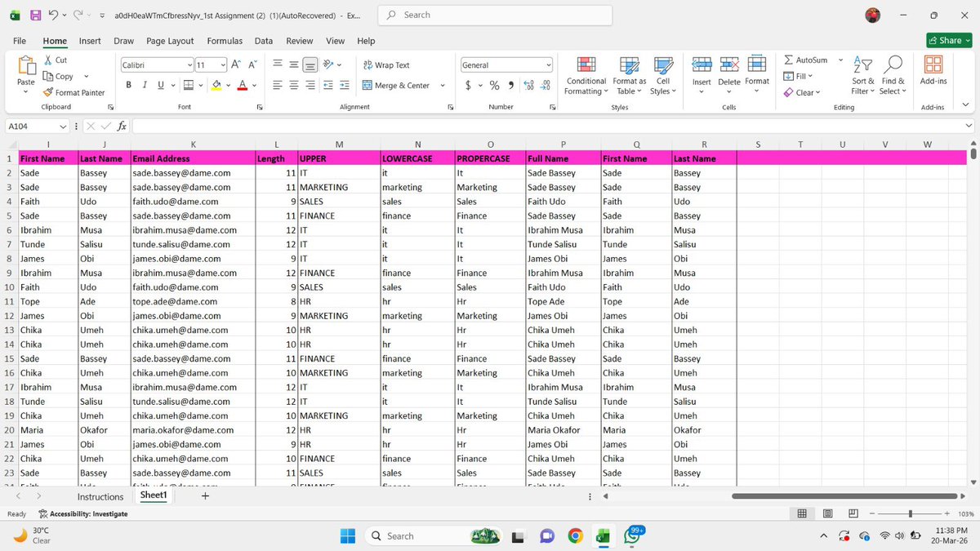This screenshot has height=551, width=980.
Task: Click Increase Indent icon
Action: (x=345, y=85)
